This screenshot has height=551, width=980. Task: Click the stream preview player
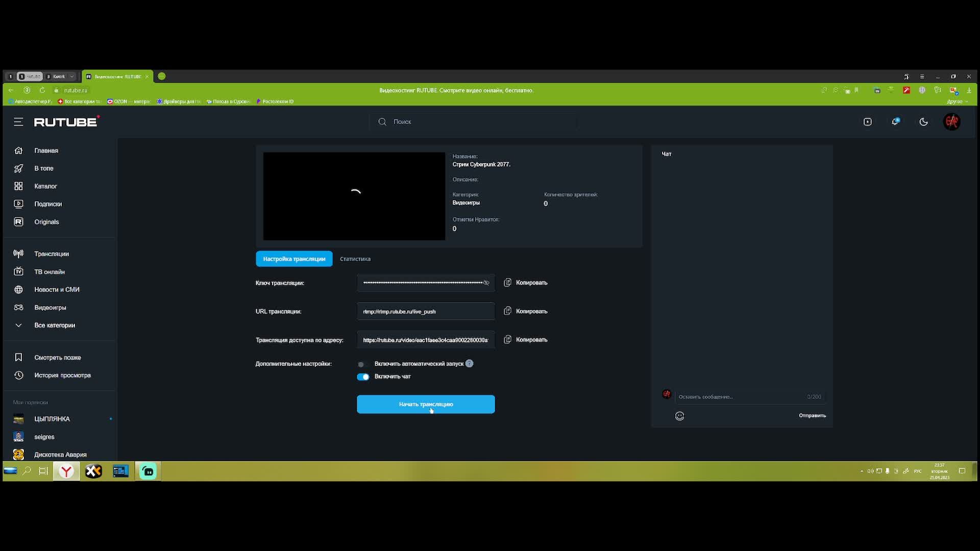pyautogui.click(x=354, y=196)
